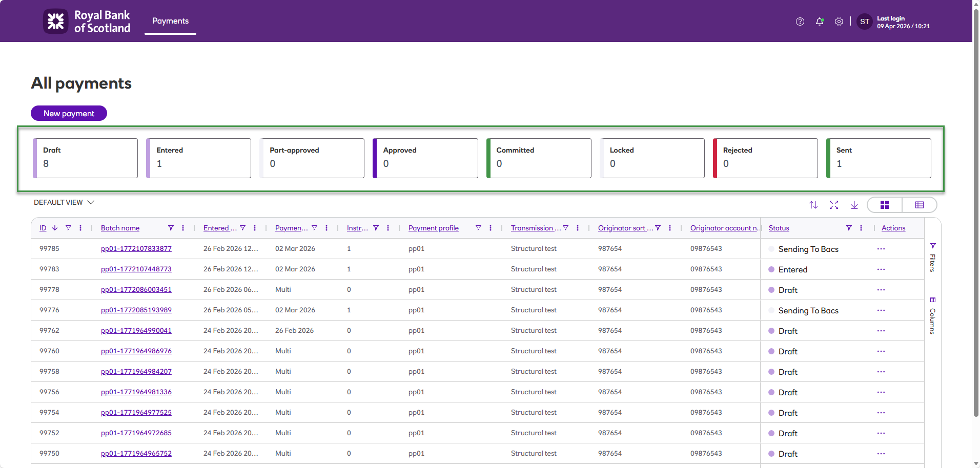Open actions menu for payment 99762
This screenshot has width=980, height=468.
pos(881,331)
